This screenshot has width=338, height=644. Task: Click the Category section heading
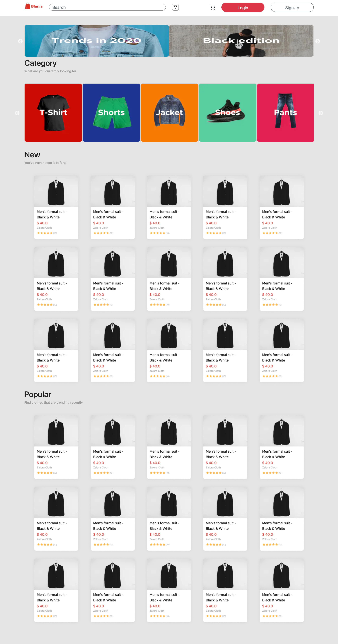(x=41, y=63)
